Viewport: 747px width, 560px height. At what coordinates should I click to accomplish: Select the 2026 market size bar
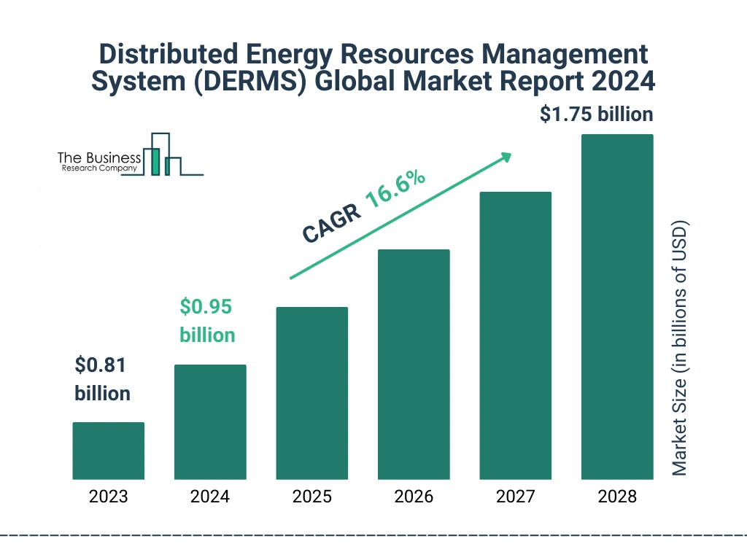(x=414, y=365)
